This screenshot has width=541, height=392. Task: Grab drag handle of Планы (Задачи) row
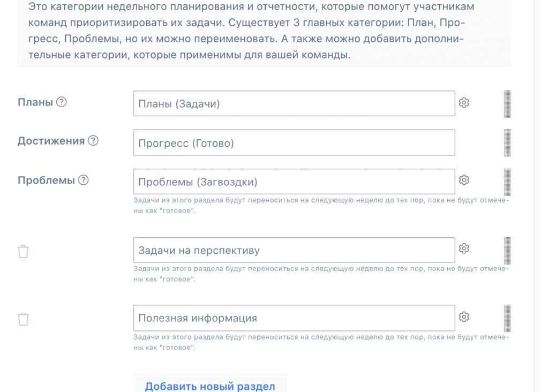[507, 104]
